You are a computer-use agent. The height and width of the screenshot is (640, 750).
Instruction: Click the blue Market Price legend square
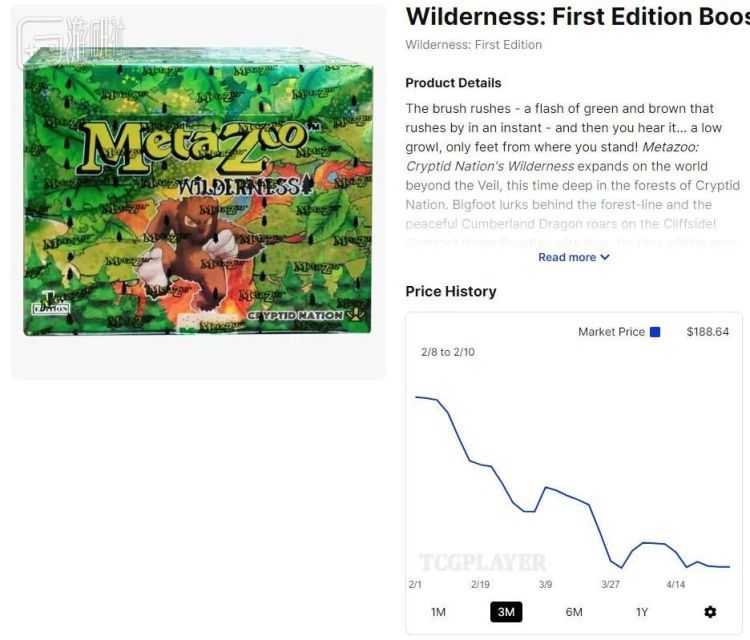click(x=655, y=332)
